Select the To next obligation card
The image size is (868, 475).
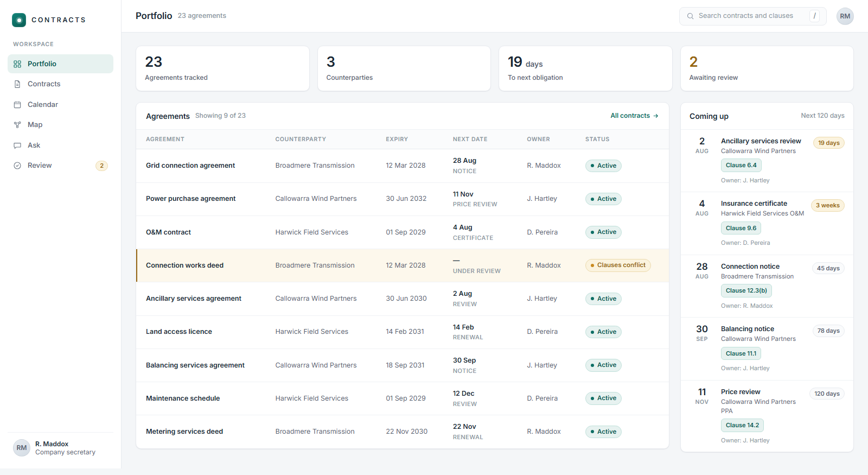point(585,68)
